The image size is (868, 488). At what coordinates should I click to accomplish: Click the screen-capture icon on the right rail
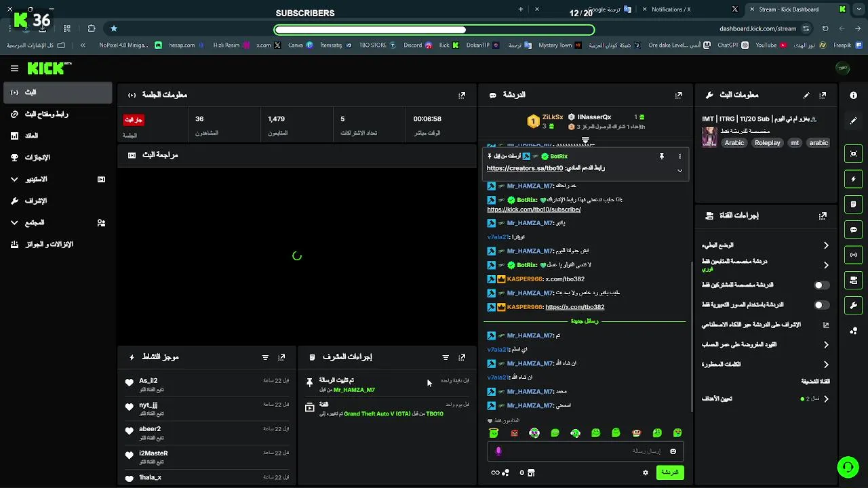click(853, 154)
